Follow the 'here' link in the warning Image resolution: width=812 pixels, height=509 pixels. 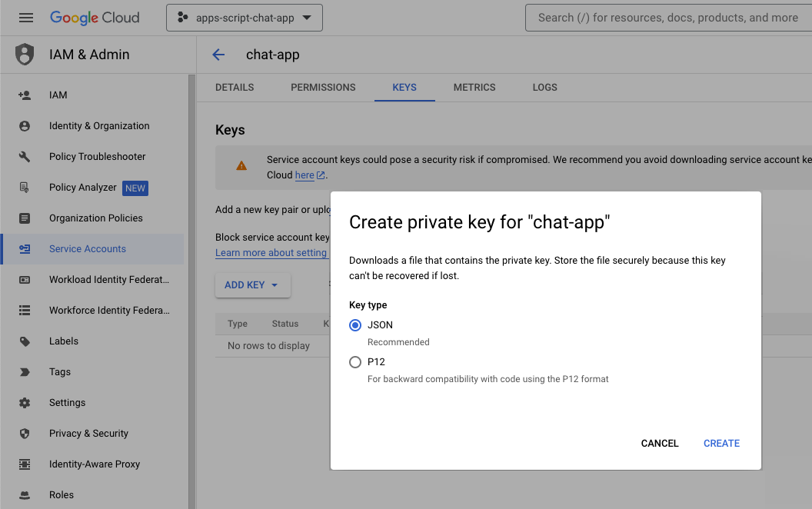(305, 175)
